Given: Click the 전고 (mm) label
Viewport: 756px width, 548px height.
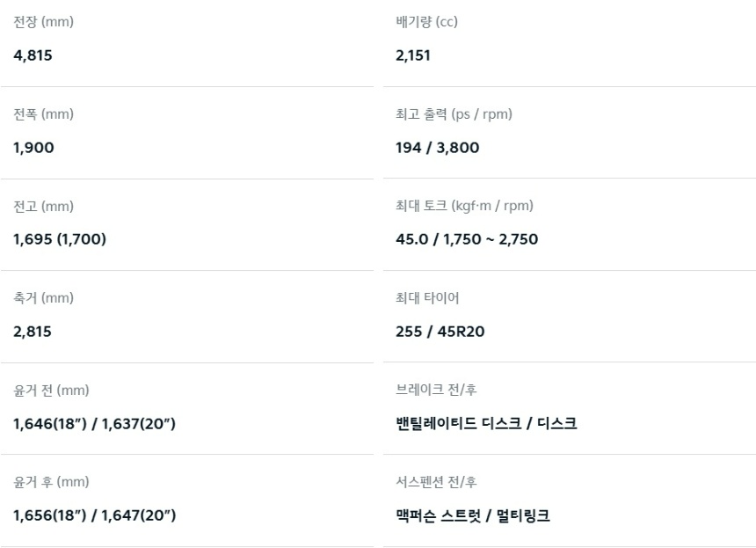Looking at the screenshot, I should [x=43, y=207].
